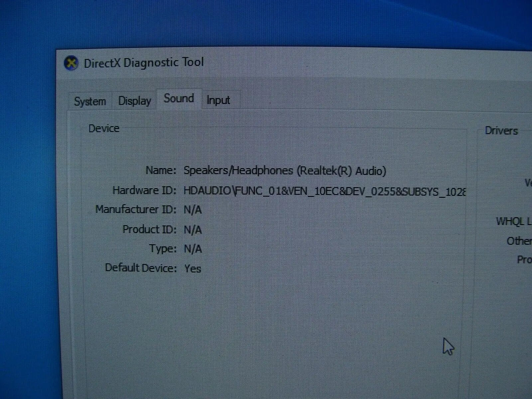Click the N/A value beside Type
The height and width of the screenshot is (399, 532).
193,249
